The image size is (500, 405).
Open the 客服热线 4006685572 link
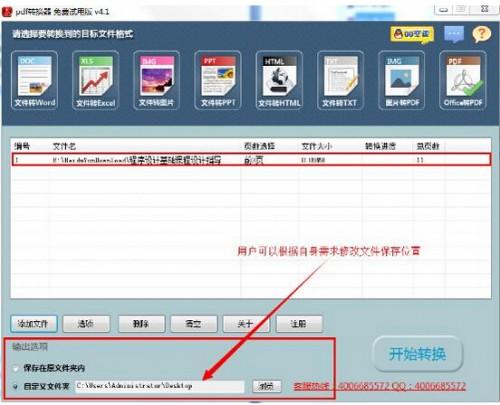click(x=379, y=386)
